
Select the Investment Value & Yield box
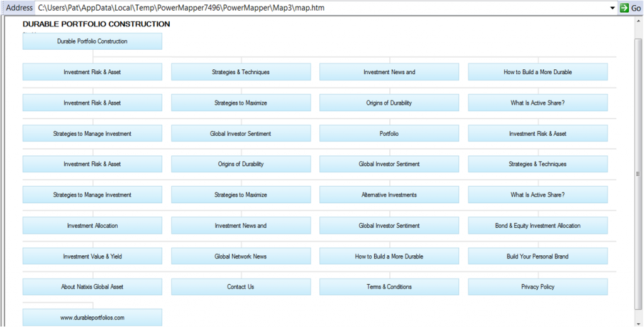(x=92, y=257)
